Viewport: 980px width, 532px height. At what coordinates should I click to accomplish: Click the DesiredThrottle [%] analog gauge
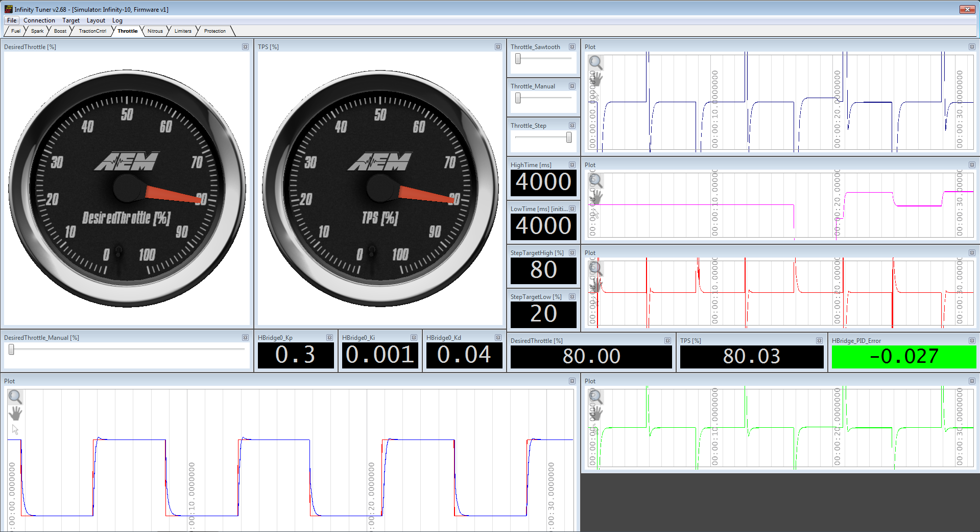pos(127,188)
